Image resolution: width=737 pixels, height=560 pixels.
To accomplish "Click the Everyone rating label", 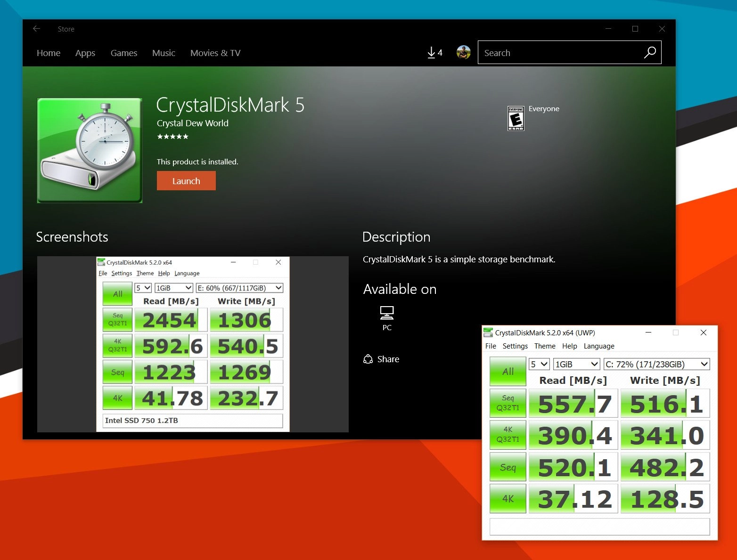I will click(x=544, y=109).
